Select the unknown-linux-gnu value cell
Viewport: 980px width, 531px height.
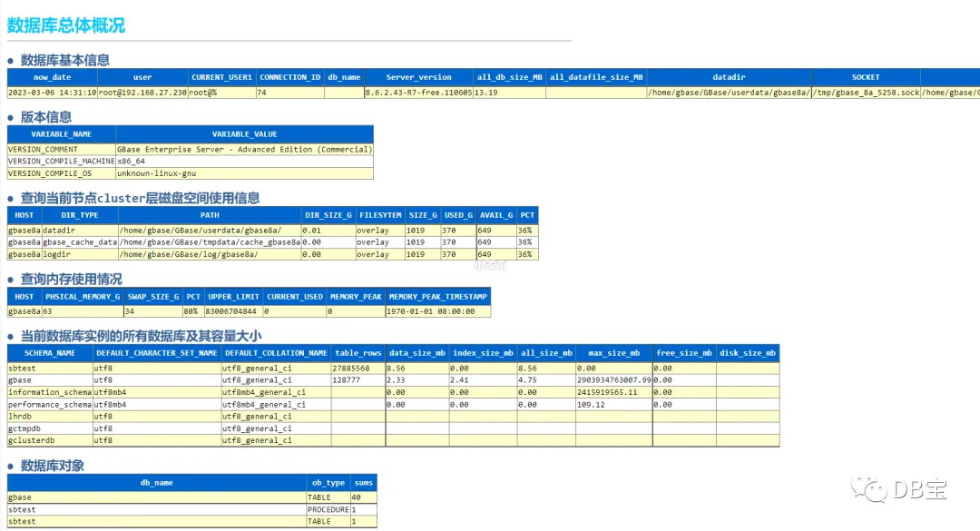(x=244, y=173)
